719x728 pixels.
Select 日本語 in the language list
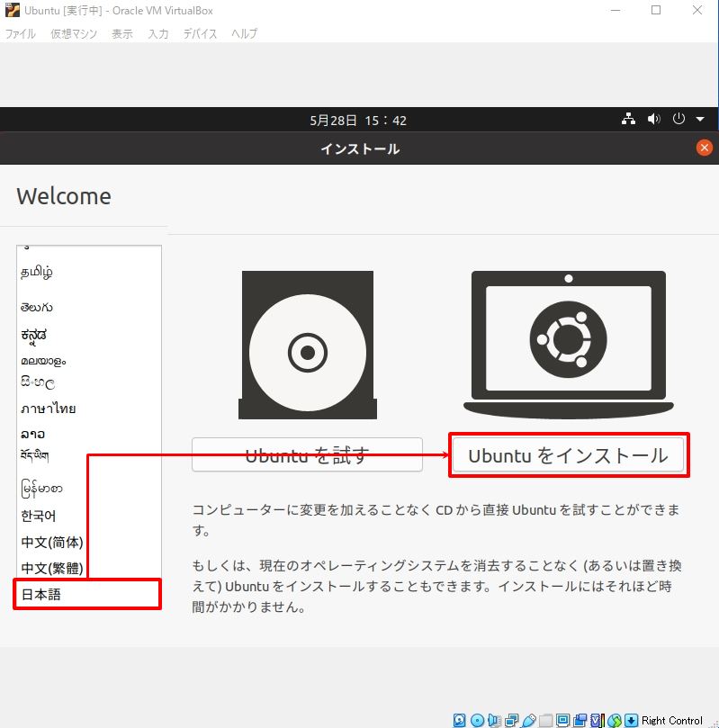(87, 594)
